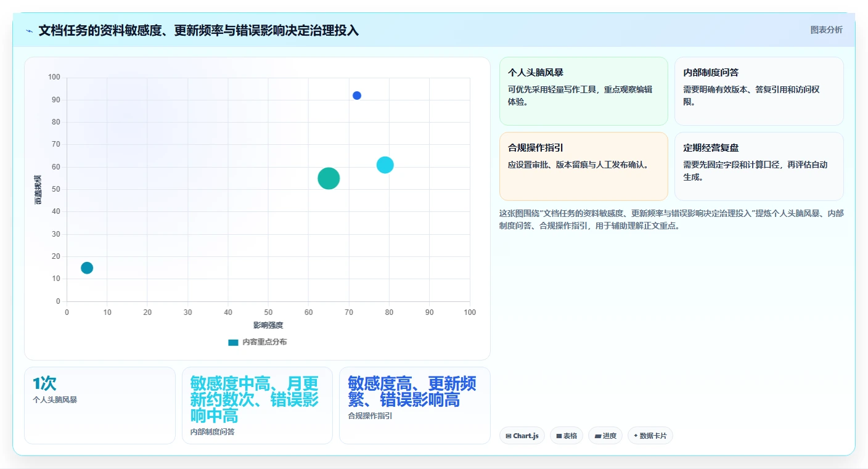Click the 表格 tag chip
Screen dimensions: 868x469
pyautogui.click(x=567, y=436)
